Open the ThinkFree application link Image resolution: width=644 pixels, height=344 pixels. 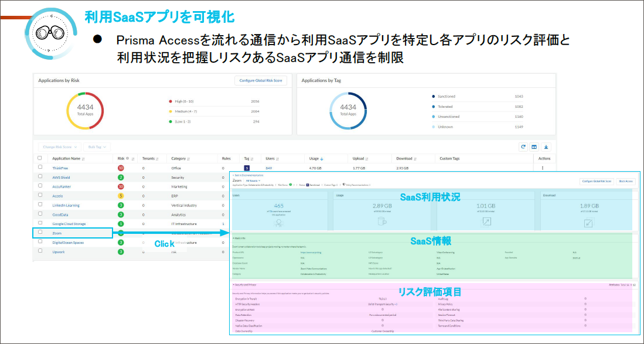pos(60,168)
